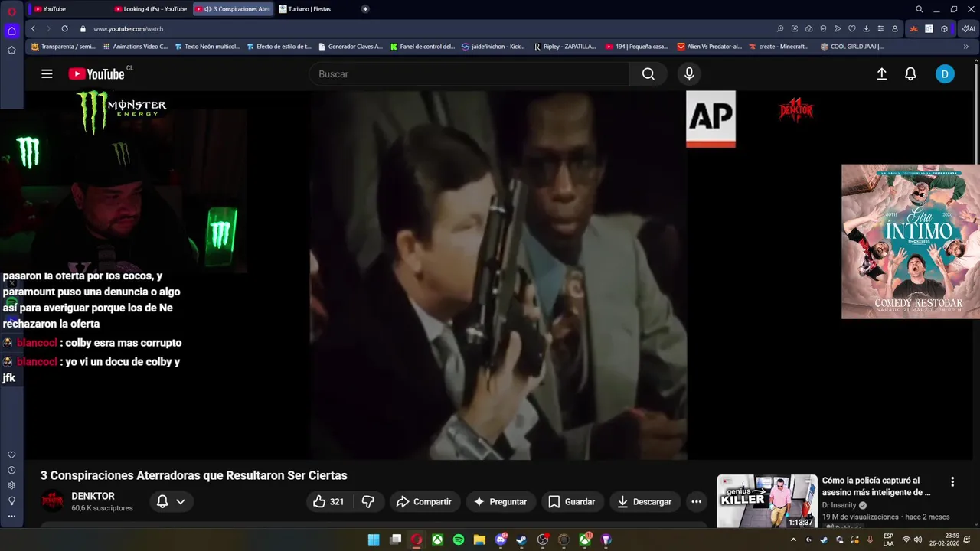Switch to 'Looking 4 (Es) - YouTube' tab

click(x=151, y=9)
